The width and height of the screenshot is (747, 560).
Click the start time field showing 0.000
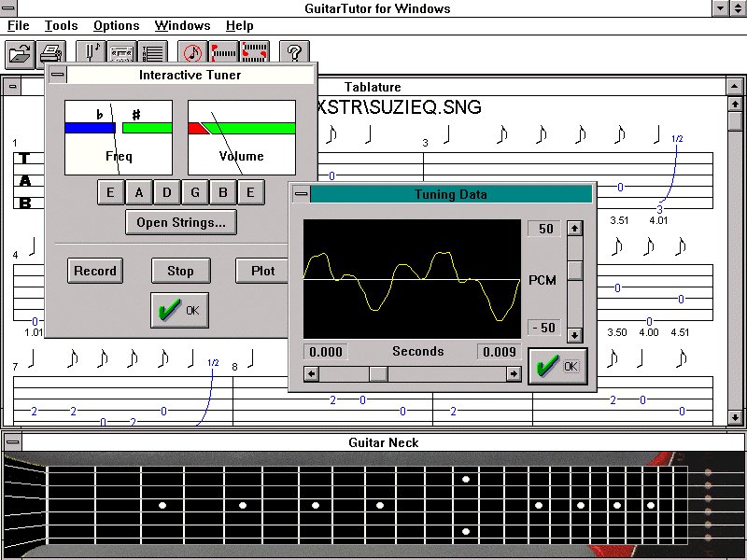(x=326, y=352)
